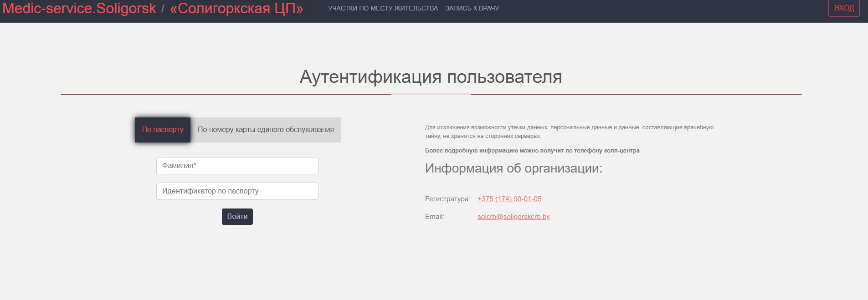Screen dimensions: 868x300
Task: Click the Регистратура label
Action: point(447,199)
